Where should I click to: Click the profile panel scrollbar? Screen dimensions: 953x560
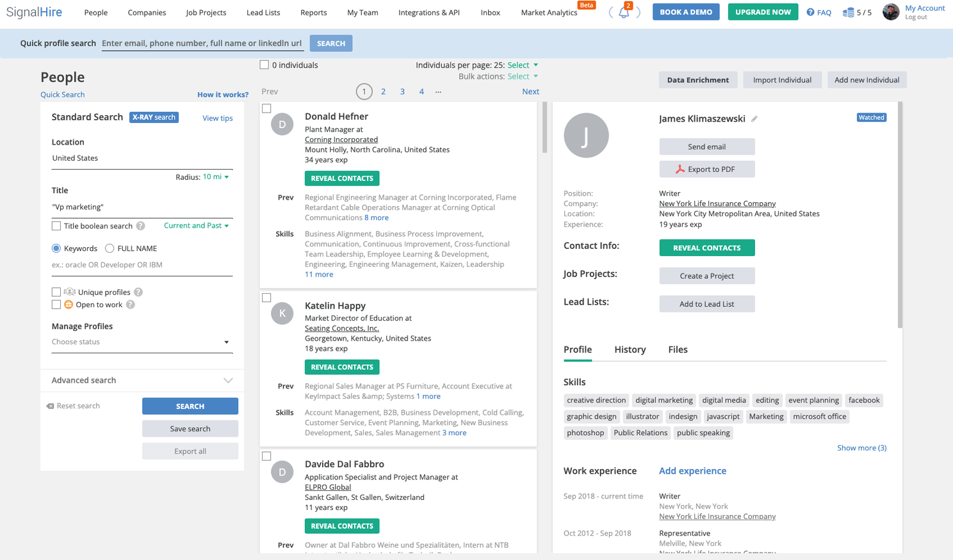tap(900, 215)
